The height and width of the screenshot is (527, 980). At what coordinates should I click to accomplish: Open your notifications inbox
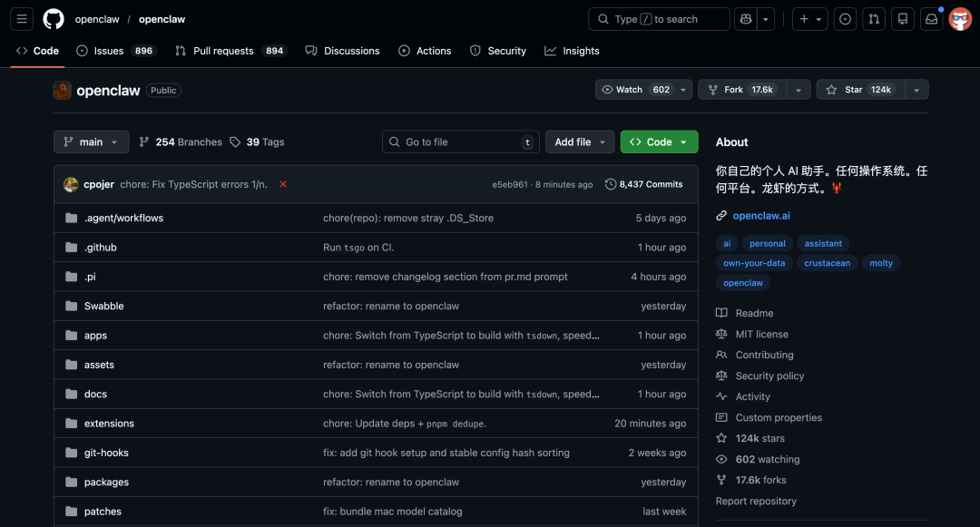point(931,18)
